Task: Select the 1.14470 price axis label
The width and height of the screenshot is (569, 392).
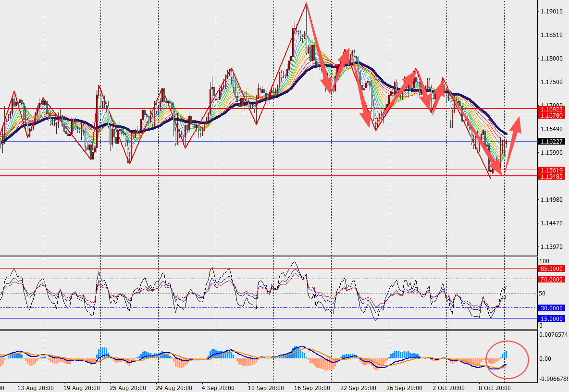Action: click(550, 223)
